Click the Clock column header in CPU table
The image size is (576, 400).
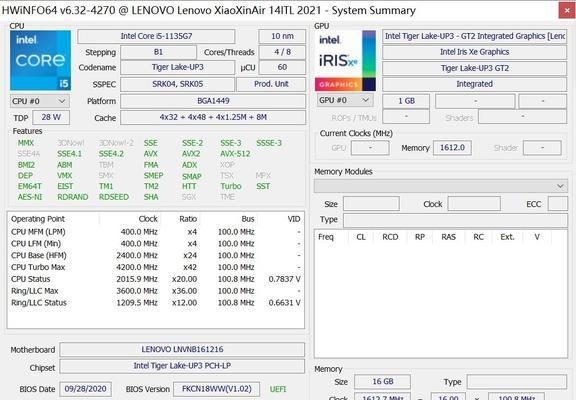[x=148, y=219]
